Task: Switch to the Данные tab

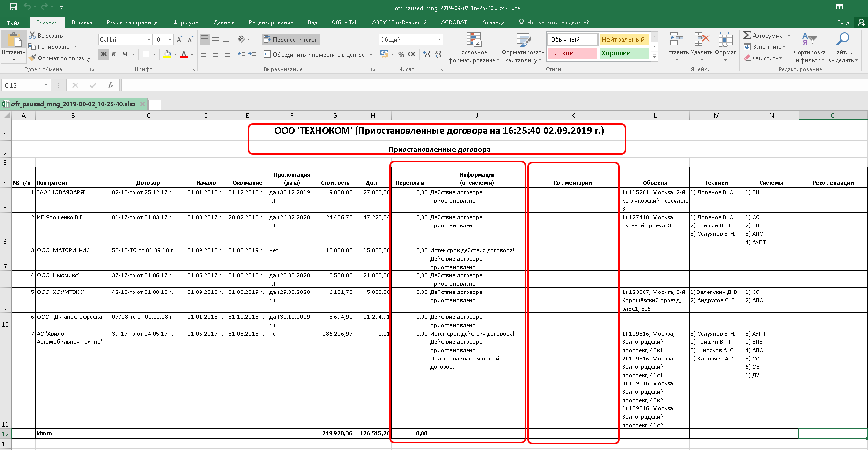Action: coord(224,22)
